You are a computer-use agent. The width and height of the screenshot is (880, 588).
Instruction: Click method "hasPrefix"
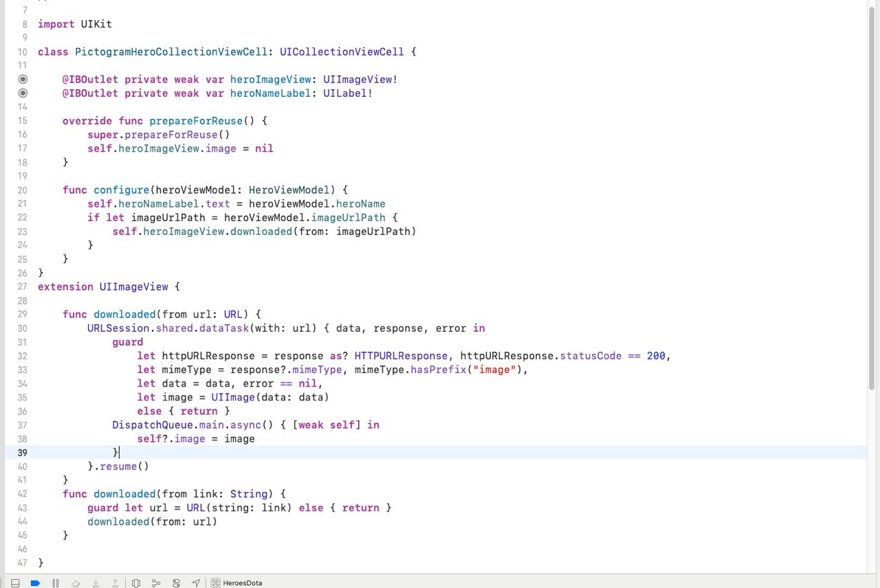pos(439,370)
